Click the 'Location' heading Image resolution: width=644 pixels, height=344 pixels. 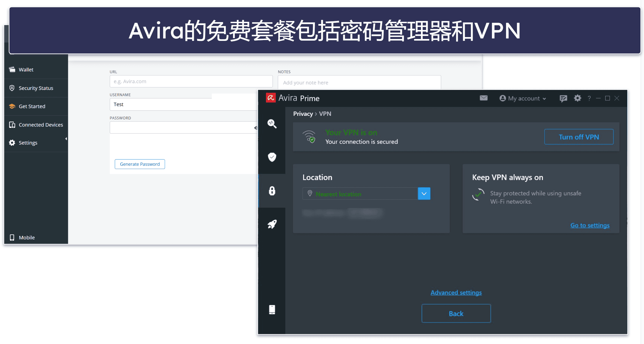(317, 177)
